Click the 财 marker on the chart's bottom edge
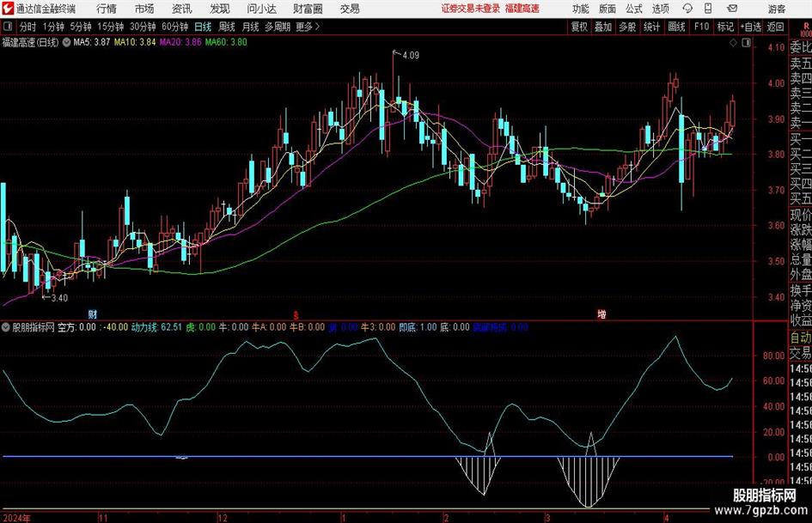The image size is (812, 523). tap(92, 314)
